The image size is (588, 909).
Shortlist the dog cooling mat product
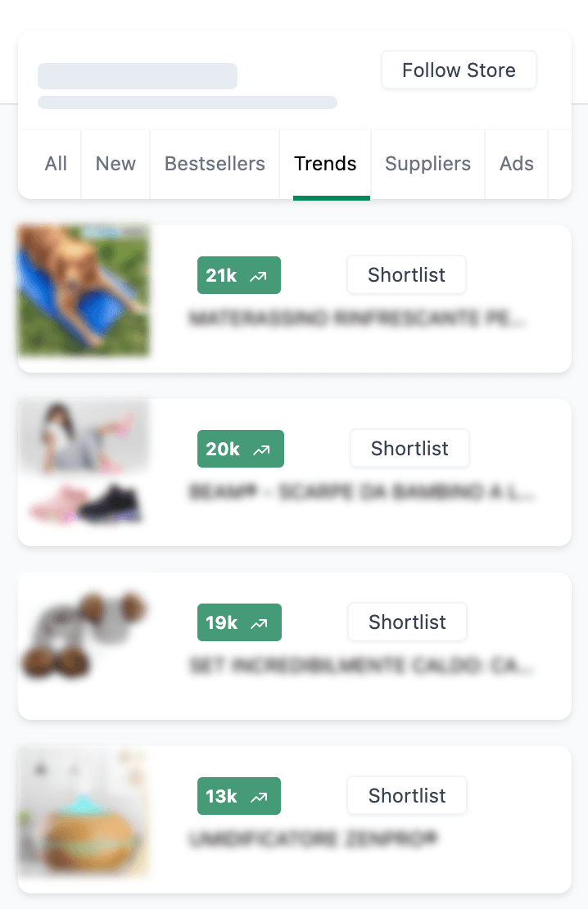point(407,275)
